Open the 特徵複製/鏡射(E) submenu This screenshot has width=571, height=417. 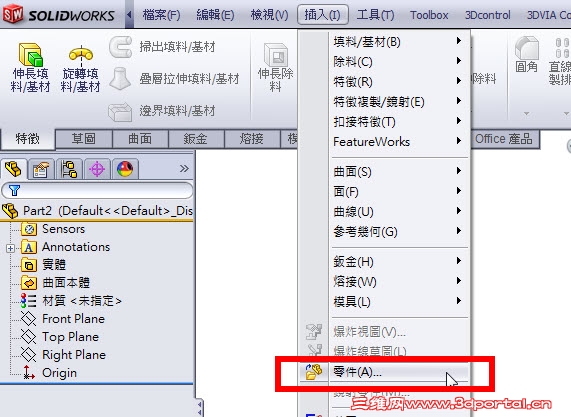click(399, 102)
